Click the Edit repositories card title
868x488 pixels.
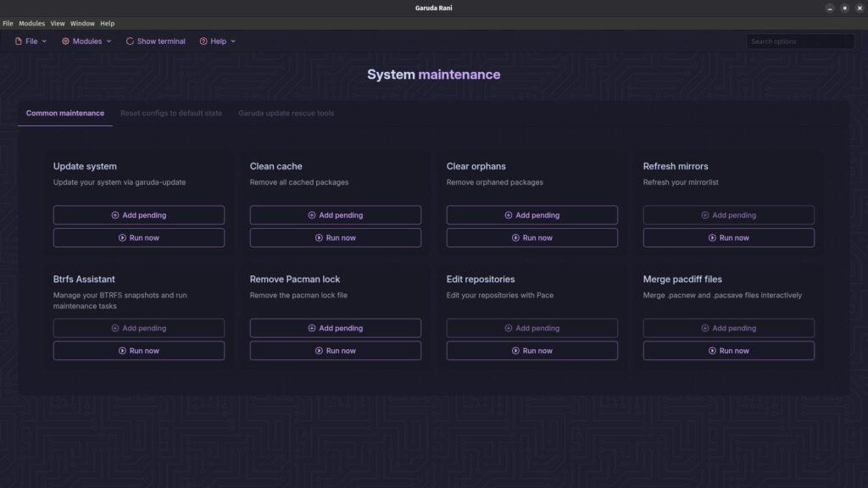[x=481, y=280]
